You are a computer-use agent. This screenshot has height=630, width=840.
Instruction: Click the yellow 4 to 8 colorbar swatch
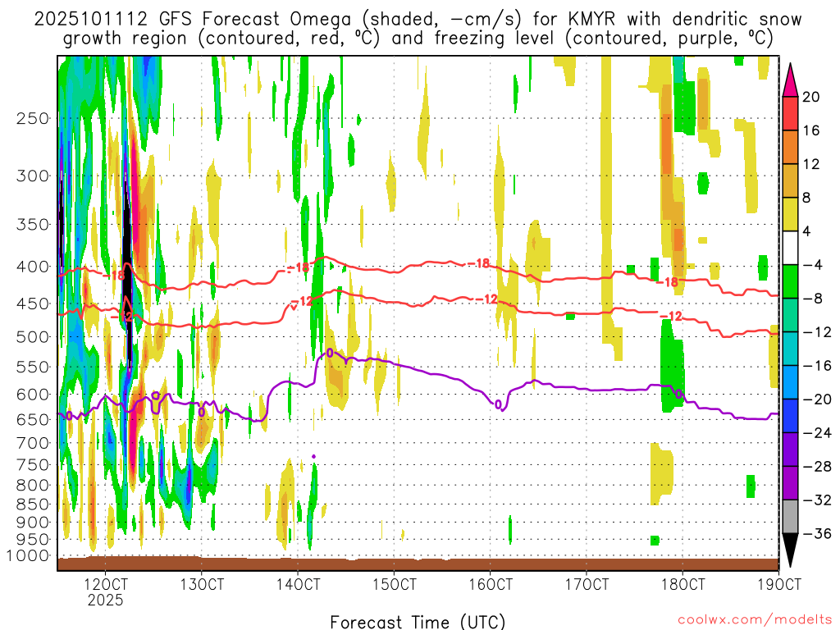point(790,214)
